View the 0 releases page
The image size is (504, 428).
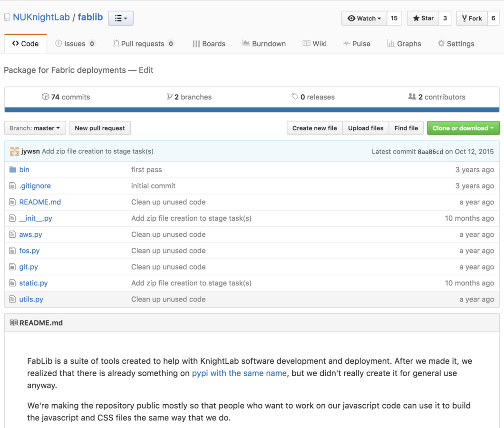tap(313, 97)
